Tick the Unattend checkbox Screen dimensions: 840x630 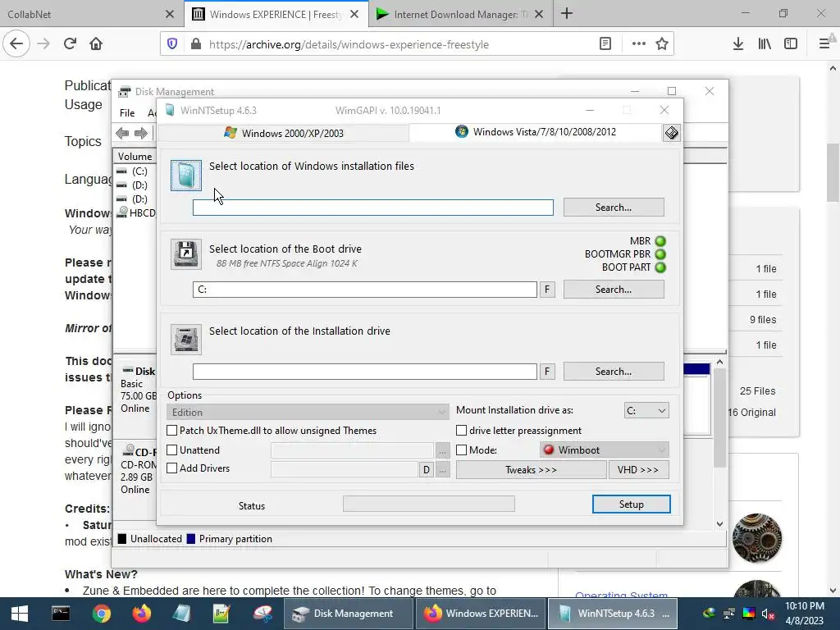coord(172,450)
